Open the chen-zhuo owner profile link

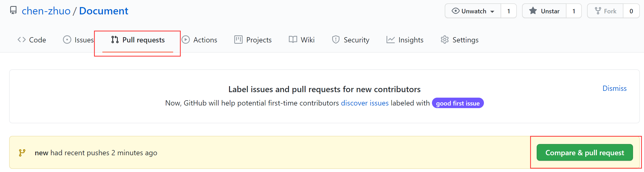[x=46, y=11]
